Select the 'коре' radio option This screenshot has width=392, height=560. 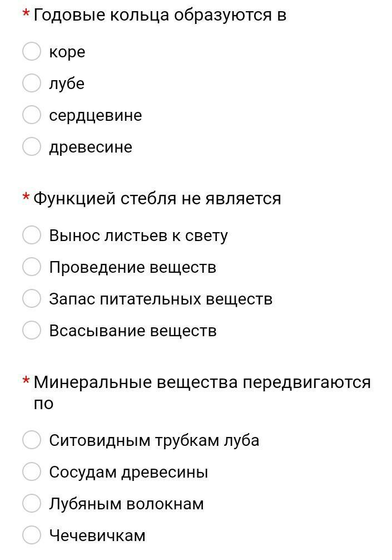point(32,51)
